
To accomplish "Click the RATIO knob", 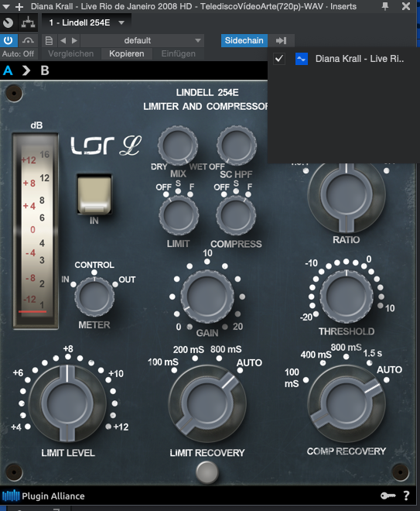I will [347, 194].
